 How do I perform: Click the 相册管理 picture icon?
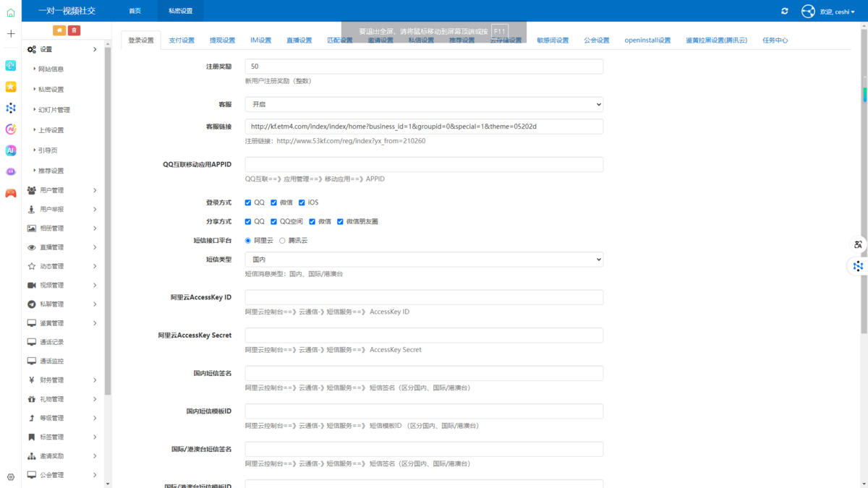coord(32,228)
